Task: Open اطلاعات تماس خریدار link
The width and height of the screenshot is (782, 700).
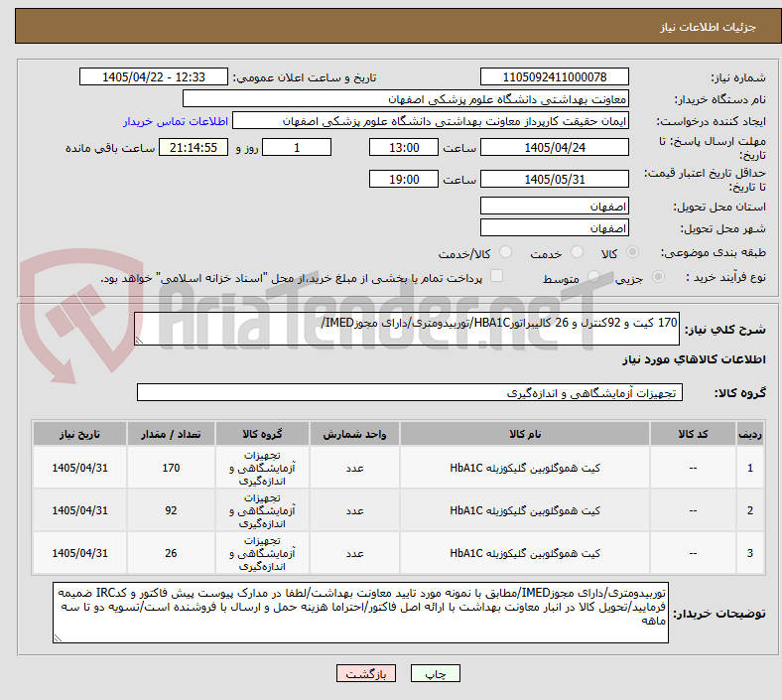Action: click(x=176, y=121)
